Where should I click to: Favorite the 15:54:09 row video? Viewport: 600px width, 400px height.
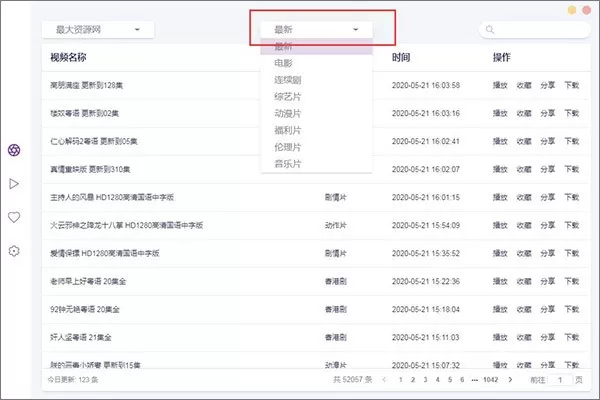coord(524,225)
